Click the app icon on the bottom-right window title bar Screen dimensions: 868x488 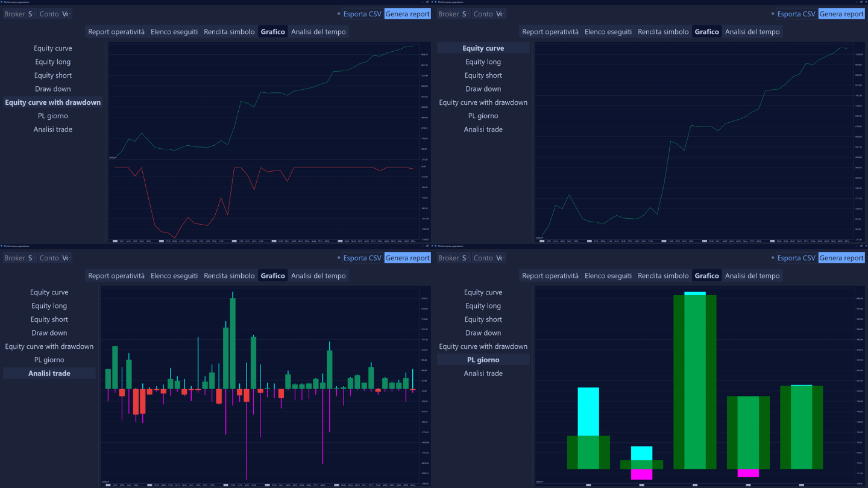pos(436,246)
